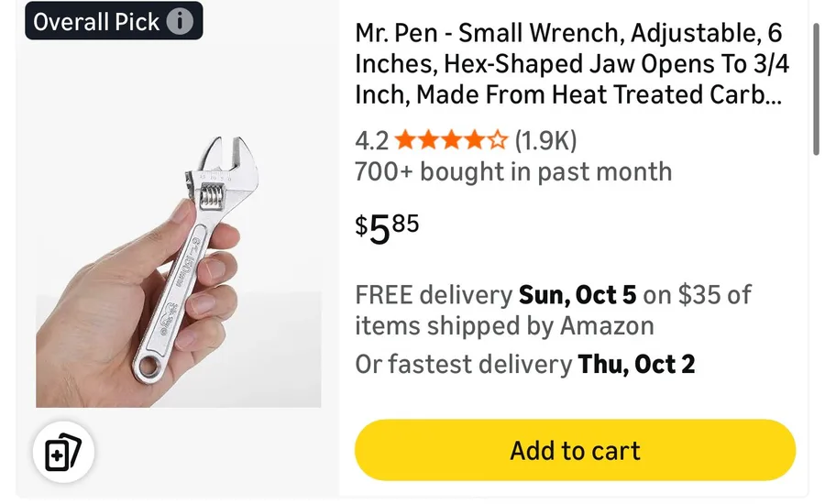The image size is (825, 504).
Task: Open the (1.9K) reviews count link
Action: (x=545, y=140)
